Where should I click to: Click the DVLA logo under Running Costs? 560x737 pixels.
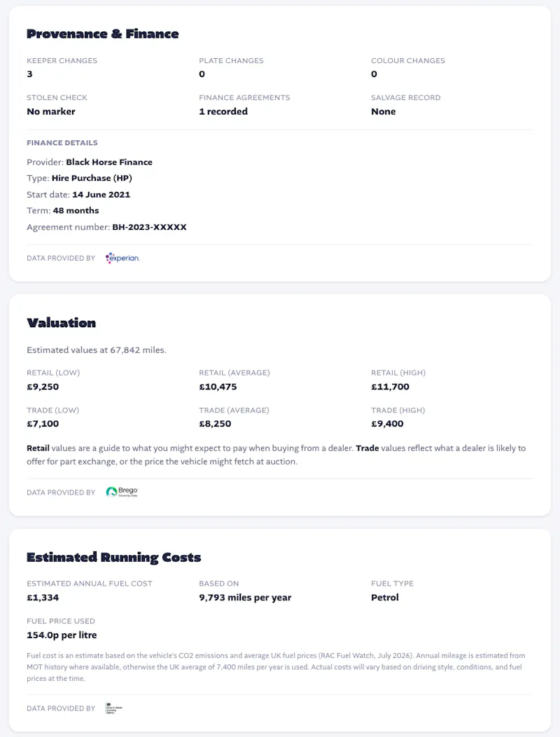pyautogui.click(x=113, y=708)
